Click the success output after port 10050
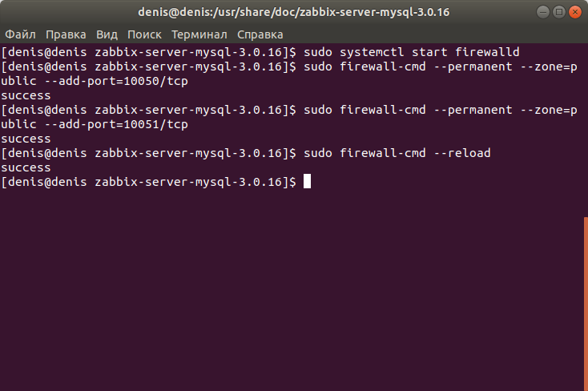The width and height of the screenshot is (588, 391). pyautogui.click(x=26, y=95)
